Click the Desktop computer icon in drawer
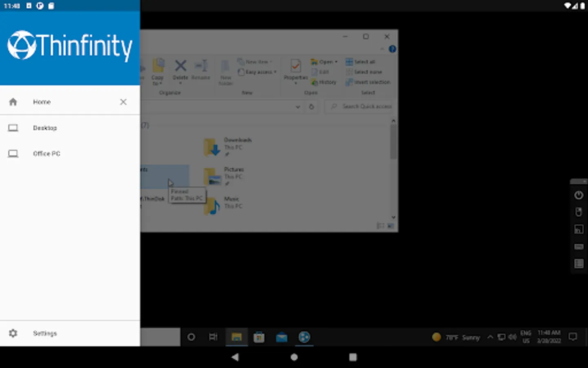 (13, 128)
